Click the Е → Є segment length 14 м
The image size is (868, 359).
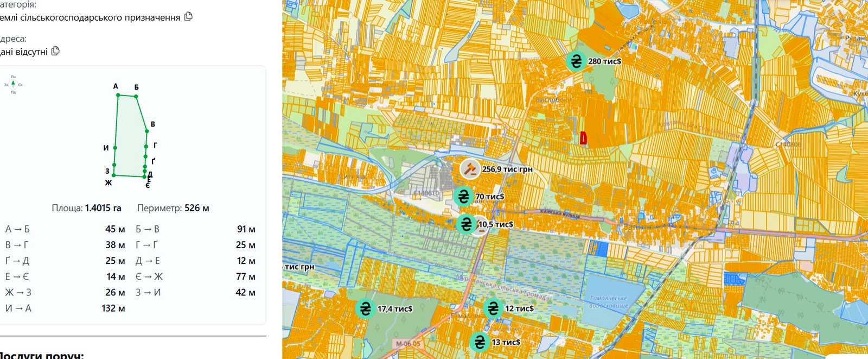116,276
